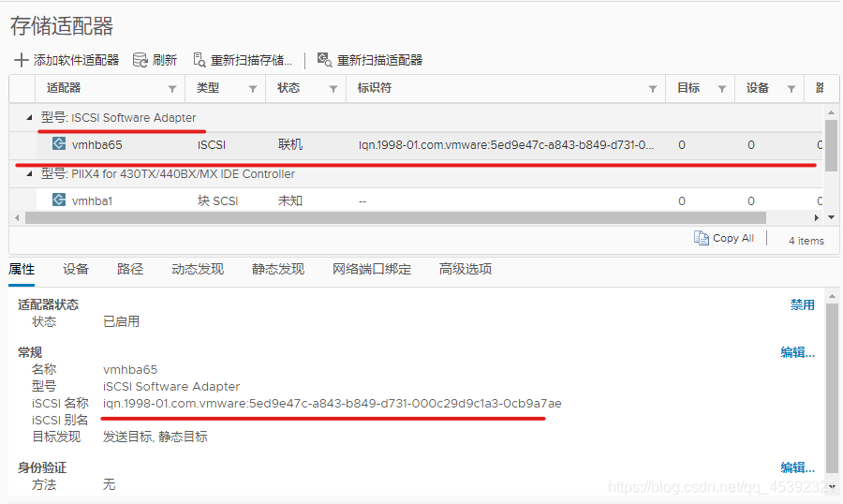Click the left arrow of horizontal scrollbar
Image resolution: width=843 pixels, height=504 pixels.
(x=17, y=218)
